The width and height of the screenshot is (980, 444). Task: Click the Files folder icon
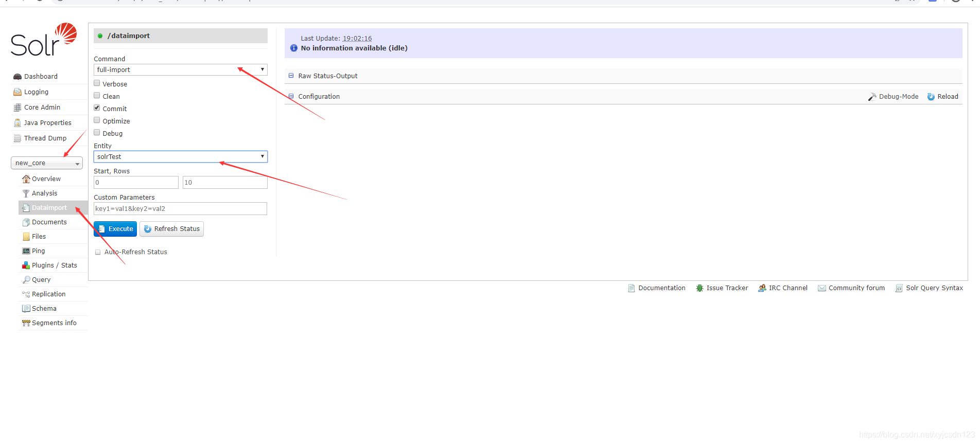click(26, 237)
